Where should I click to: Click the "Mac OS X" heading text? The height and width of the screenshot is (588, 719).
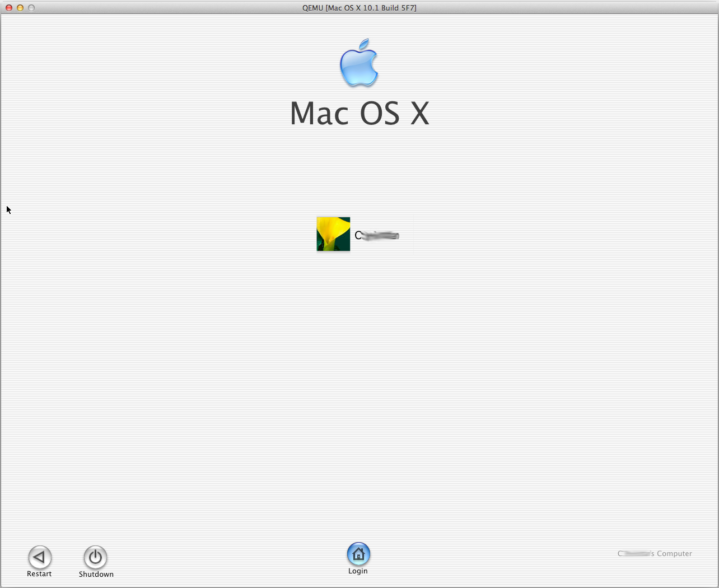tap(359, 113)
